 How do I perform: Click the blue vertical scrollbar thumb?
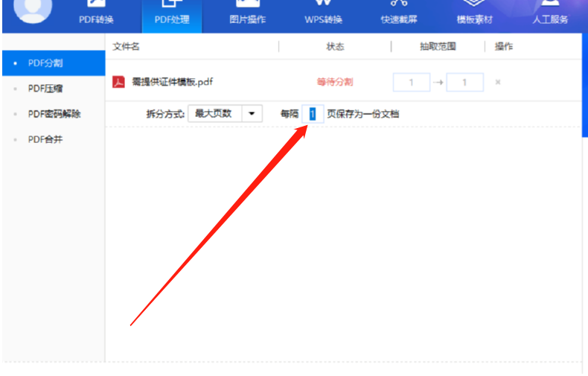point(585,85)
